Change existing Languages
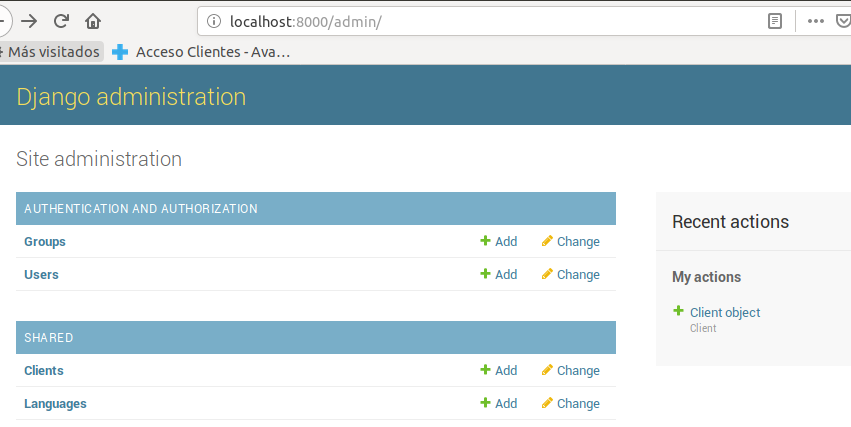The width and height of the screenshot is (851, 427). click(578, 404)
